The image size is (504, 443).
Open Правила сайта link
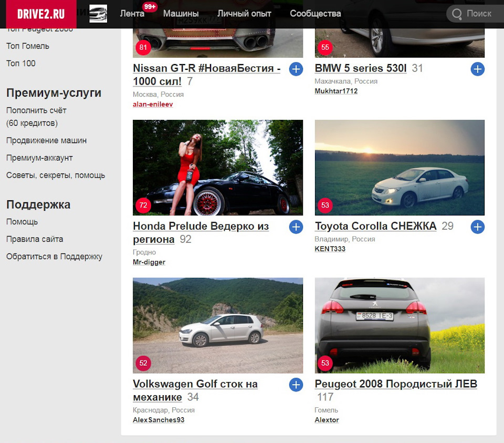[x=35, y=239]
